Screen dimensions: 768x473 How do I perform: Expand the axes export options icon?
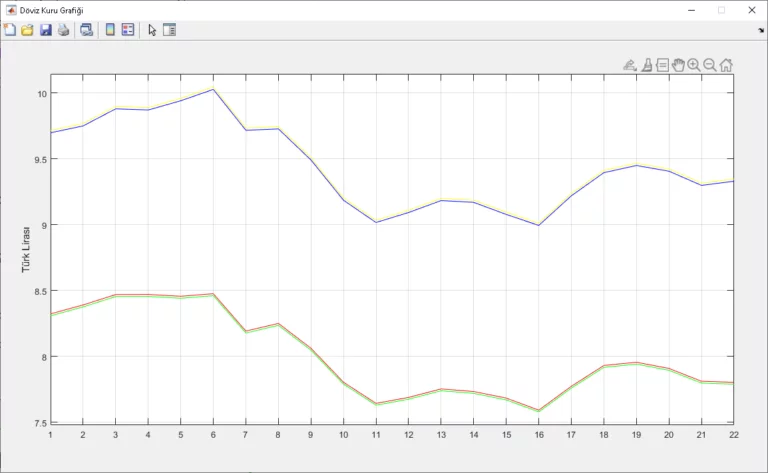(x=630, y=65)
